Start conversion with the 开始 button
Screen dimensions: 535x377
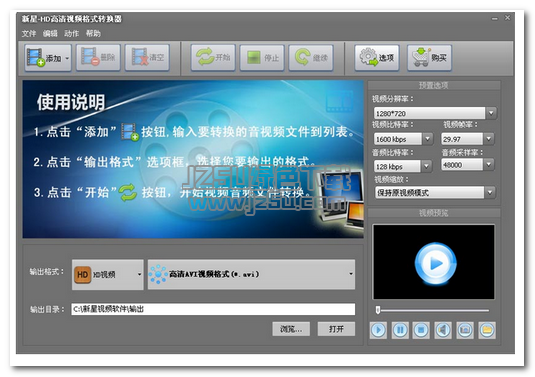[x=213, y=58]
